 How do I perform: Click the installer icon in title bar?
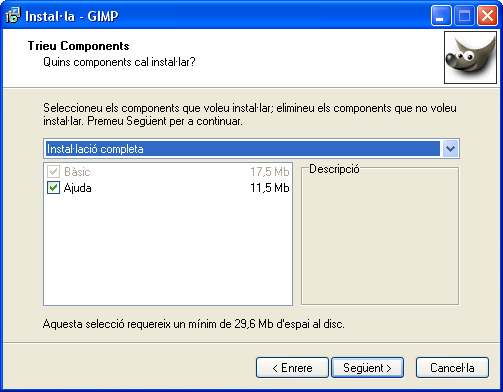tap(13, 16)
